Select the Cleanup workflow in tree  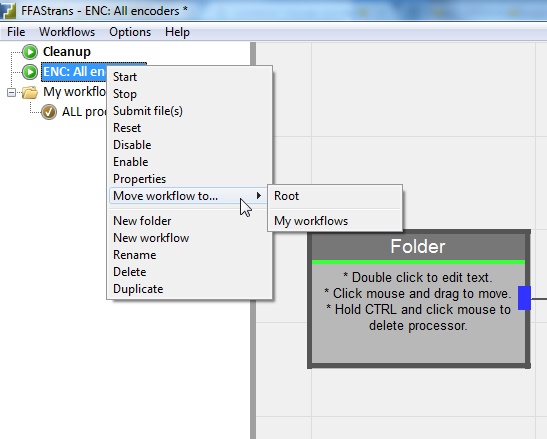67,52
